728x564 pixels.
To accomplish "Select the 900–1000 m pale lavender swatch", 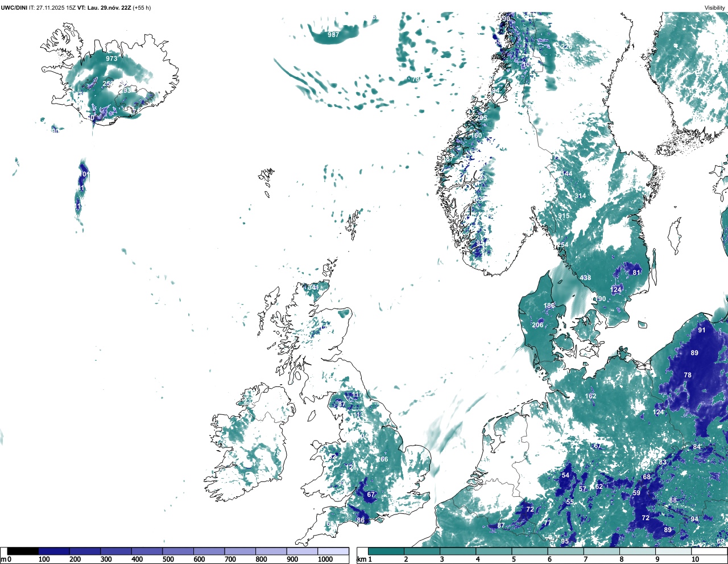I will click(x=302, y=551).
